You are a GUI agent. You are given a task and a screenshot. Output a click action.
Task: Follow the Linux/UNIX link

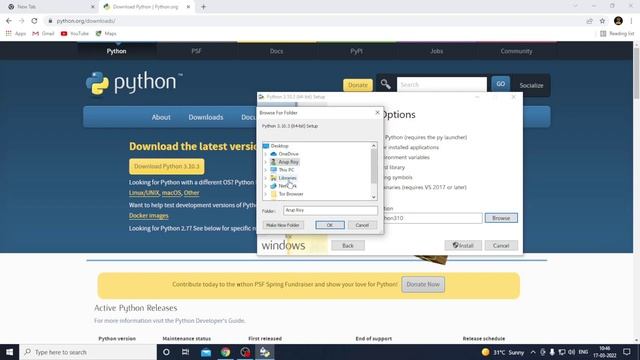(144, 193)
